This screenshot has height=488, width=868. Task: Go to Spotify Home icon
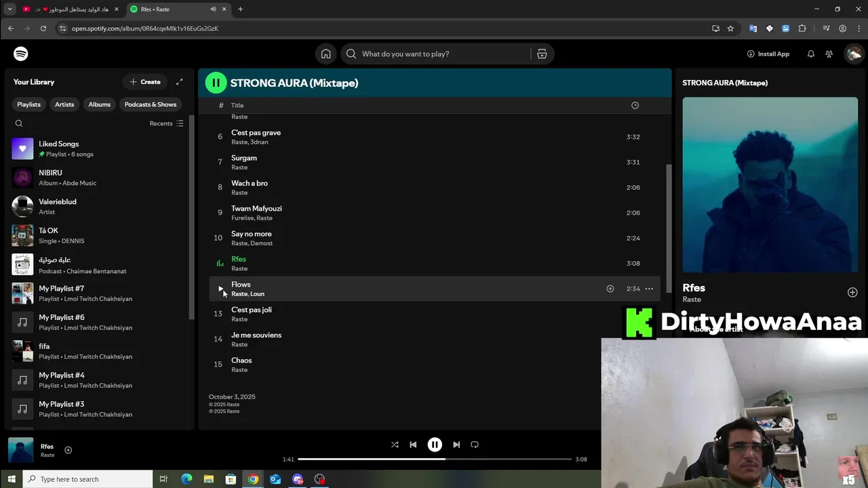[x=326, y=54]
